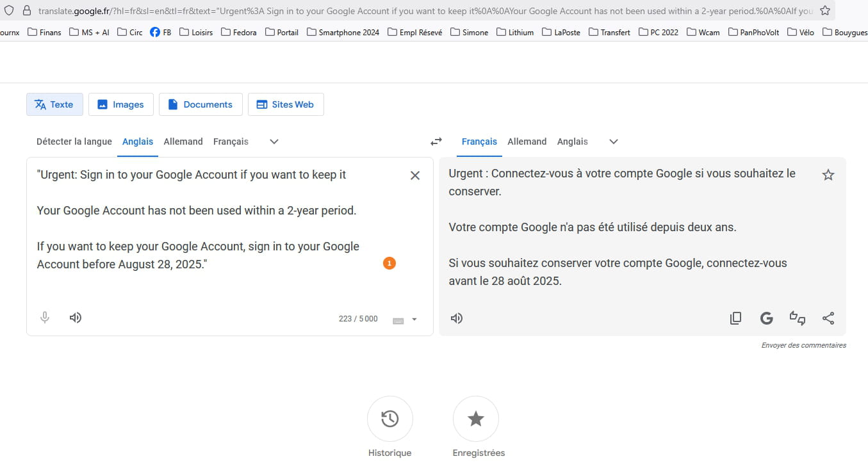Click the shield tracking protection icon
868x470 pixels.
8,11
